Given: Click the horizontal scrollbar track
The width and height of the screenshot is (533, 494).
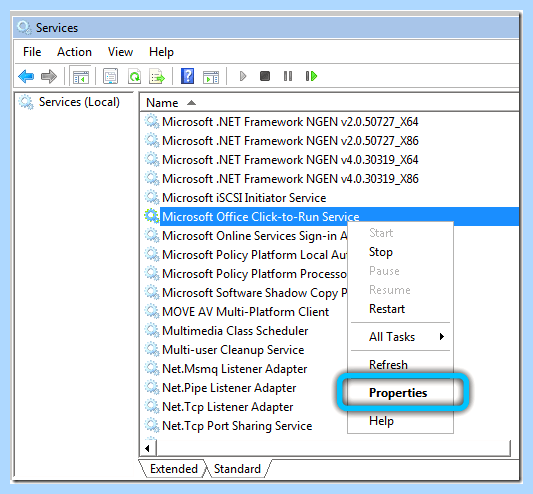Looking at the screenshot, I should [x=333, y=449].
